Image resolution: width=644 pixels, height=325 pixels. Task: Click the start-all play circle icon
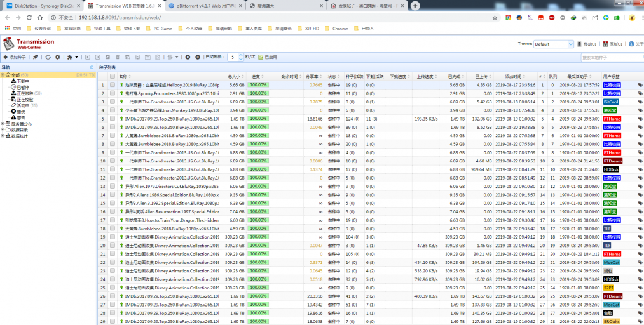coord(188,57)
